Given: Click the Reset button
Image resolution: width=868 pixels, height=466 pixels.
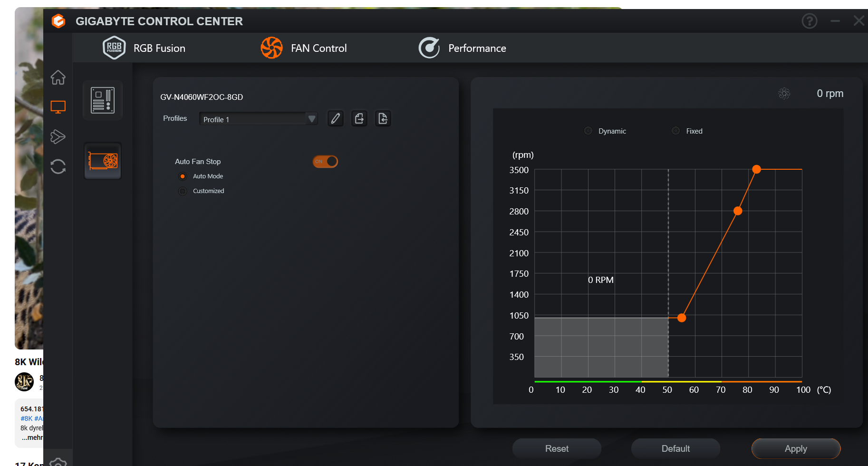Looking at the screenshot, I should pos(557,448).
